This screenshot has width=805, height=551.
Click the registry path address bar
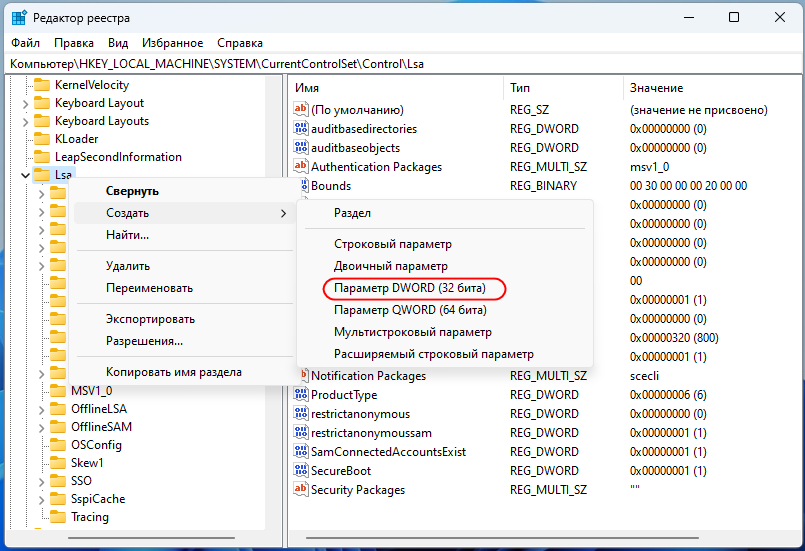pyautogui.click(x=400, y=63)
